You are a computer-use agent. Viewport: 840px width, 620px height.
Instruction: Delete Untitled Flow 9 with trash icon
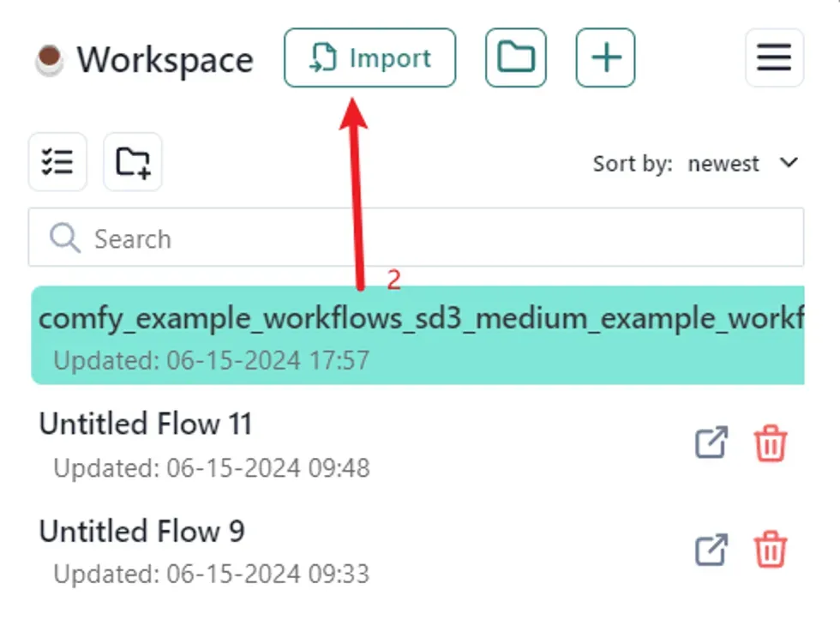coord(770,550)
